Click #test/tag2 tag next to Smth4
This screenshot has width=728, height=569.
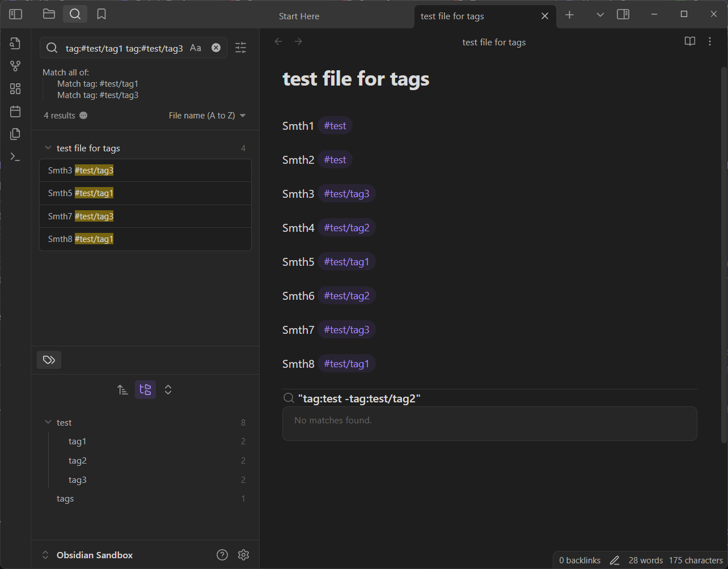(x=346, y=228)
